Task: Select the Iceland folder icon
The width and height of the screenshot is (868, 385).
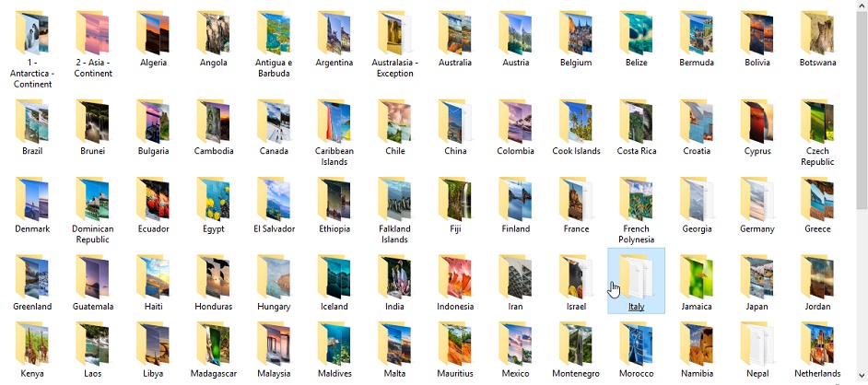Action: point(334,276)
